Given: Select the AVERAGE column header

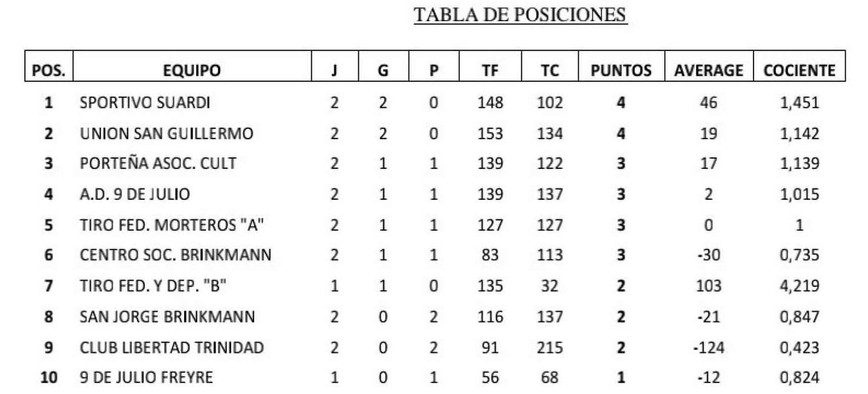Looking at the screenshot, I should coord(708,71).
